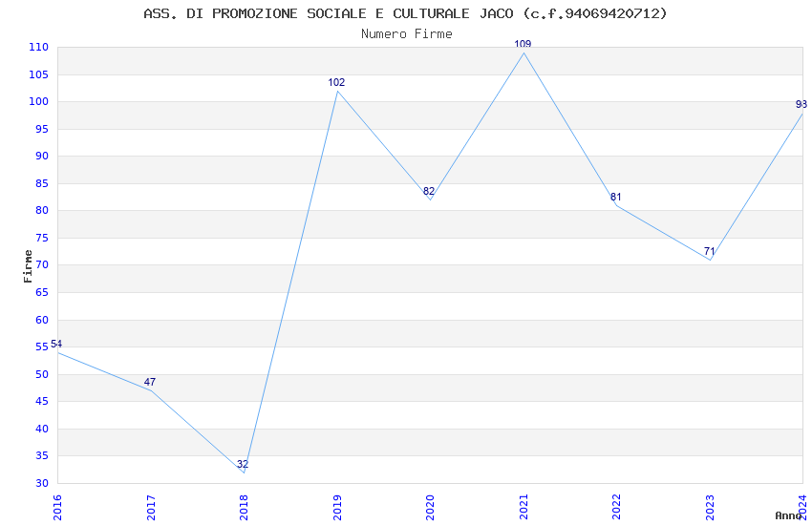The image size is (812, 525).
Task: Click y-axis value 45
Action: [41, 401]
